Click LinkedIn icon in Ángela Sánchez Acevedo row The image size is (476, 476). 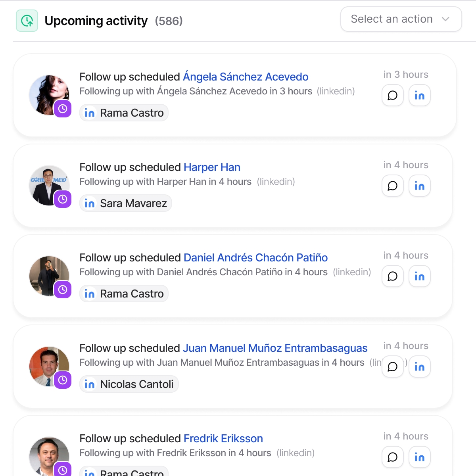pos(420,95)
